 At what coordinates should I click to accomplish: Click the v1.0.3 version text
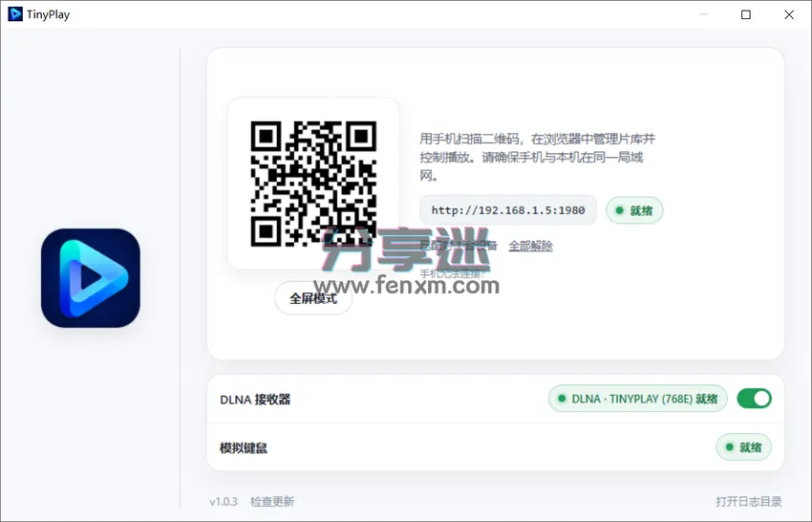[x=224, y=501]
